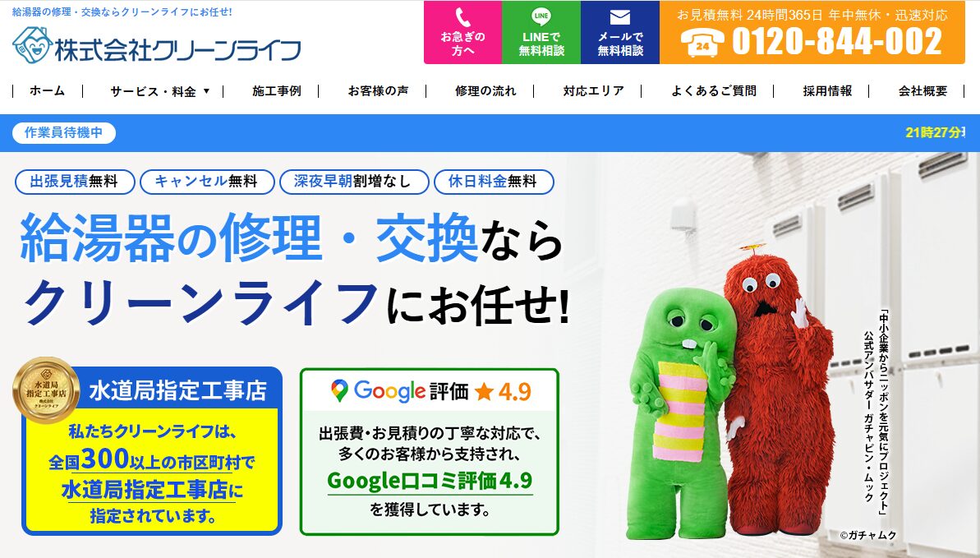Select the 対応エリア navigation link
Viewport: 980px width, 558px height.
click(x=593, y=91)
